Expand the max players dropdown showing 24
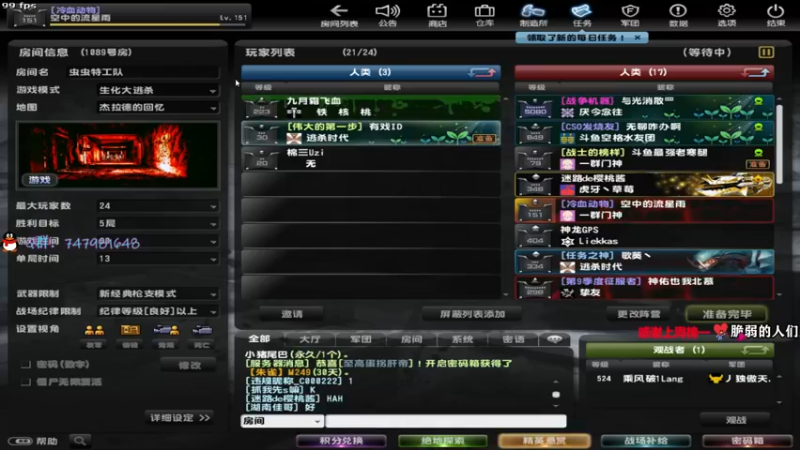800x450 pixels. click(x=158, y=206)
